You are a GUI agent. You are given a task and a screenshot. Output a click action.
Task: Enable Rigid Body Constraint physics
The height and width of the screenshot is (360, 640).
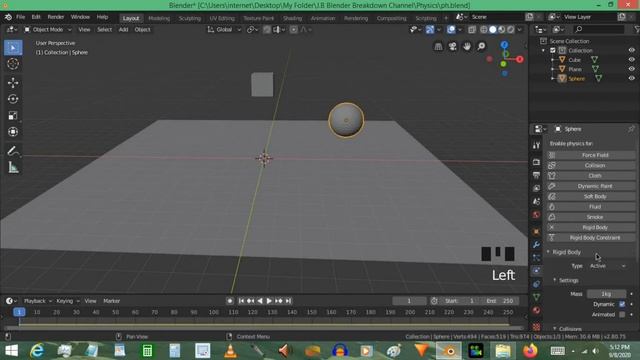point(591,238)
